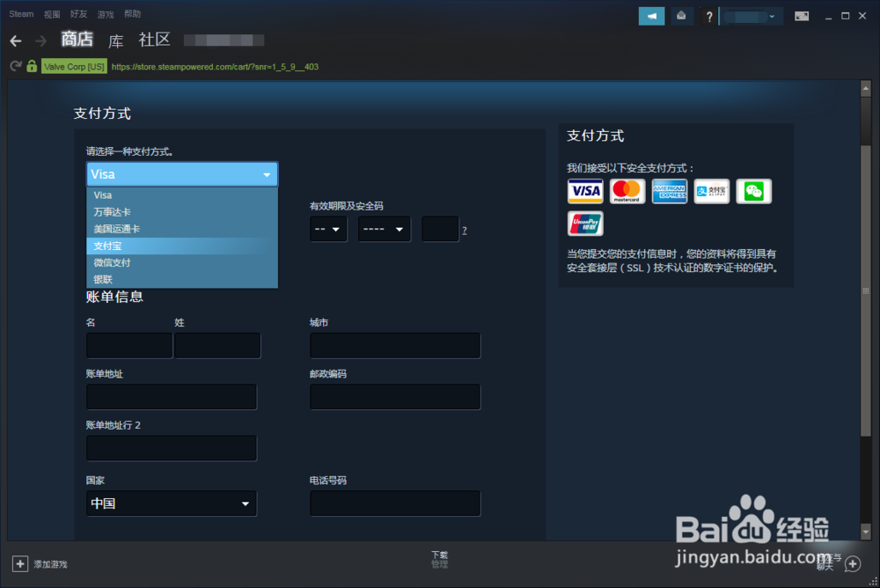Click the 添加游戏 label
The image size is (880, 588).
click(x=50, y=564)
